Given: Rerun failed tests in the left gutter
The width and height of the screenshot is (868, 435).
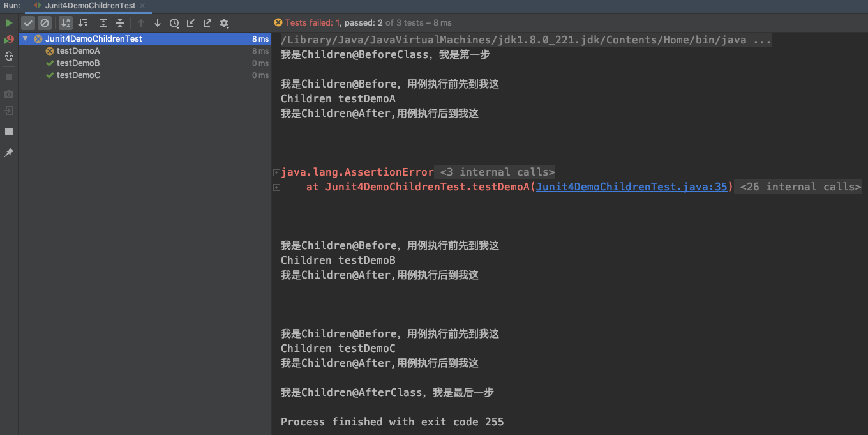Looking at the screenshot, I should pos(9,40).
